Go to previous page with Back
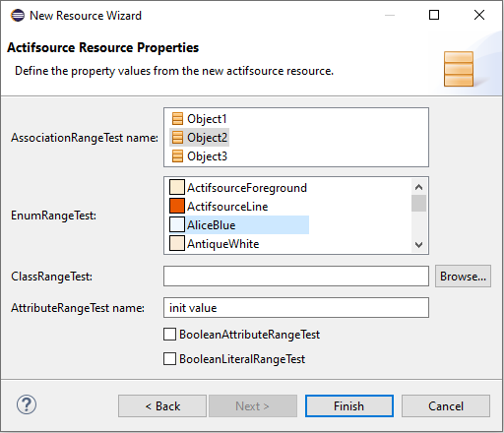Screen dimensions: 504x433 (162, 406)
